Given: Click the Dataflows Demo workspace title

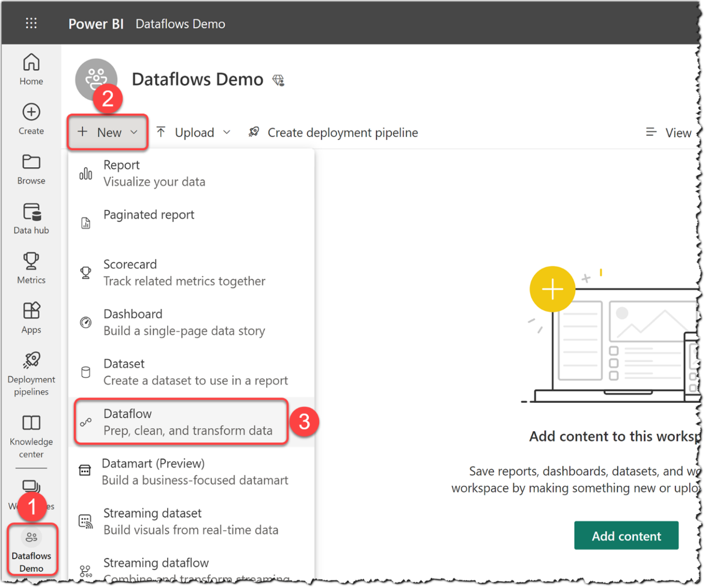Looking at the screenshot, I should pos(197,79).
